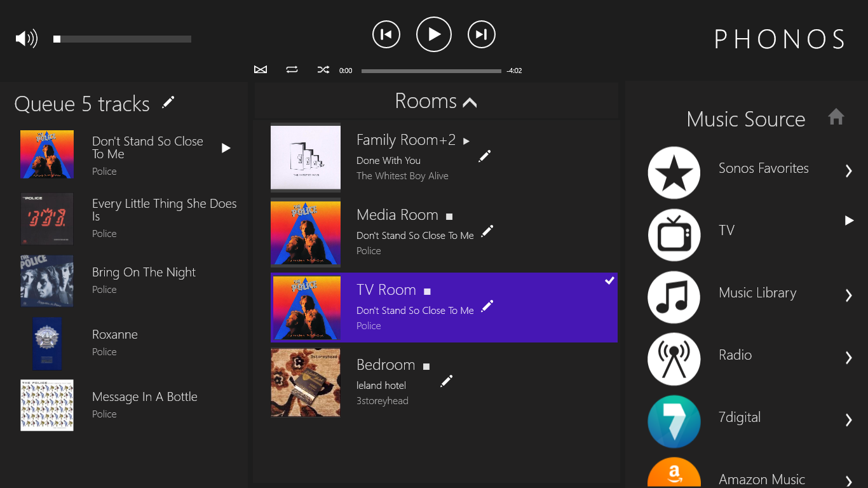The height and width of the screenshot is (488, 868).
Task: Click Bedroom stopped status icon
Action: click(x=426, y=367)
